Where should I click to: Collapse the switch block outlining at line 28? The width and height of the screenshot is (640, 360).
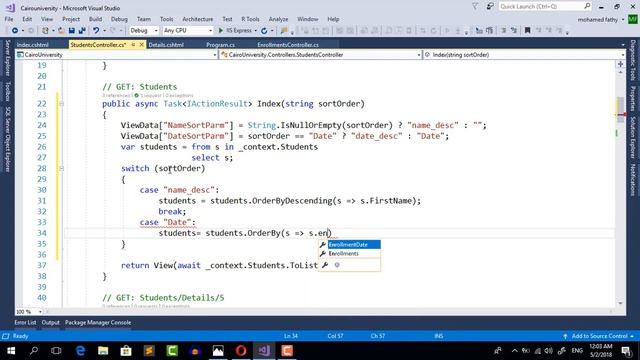[x=62, y=168]
